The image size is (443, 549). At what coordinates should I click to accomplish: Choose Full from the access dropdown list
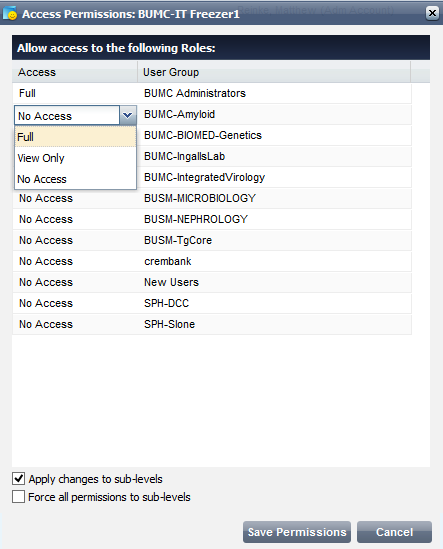click(75, 137)
